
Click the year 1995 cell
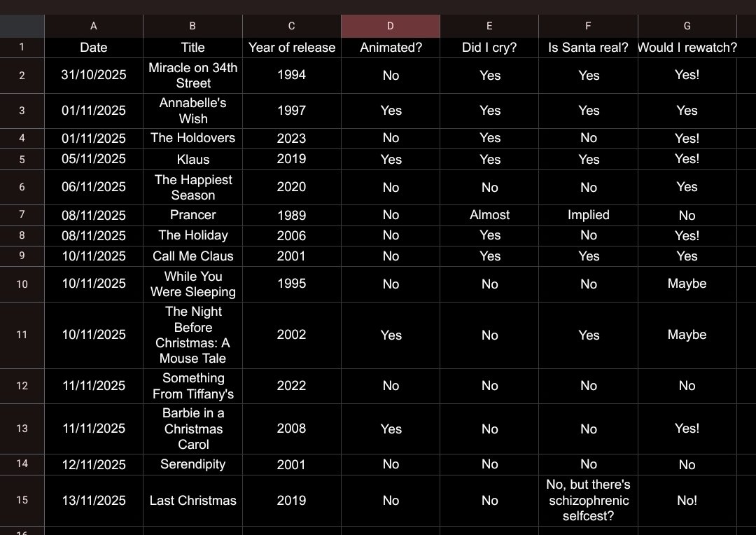tap(292, 284)
